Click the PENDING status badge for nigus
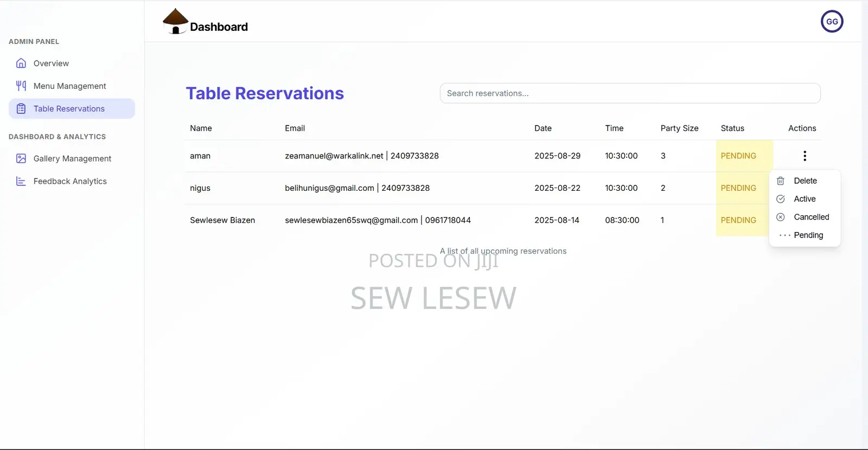The image size is (868, 450). (738, 188)
